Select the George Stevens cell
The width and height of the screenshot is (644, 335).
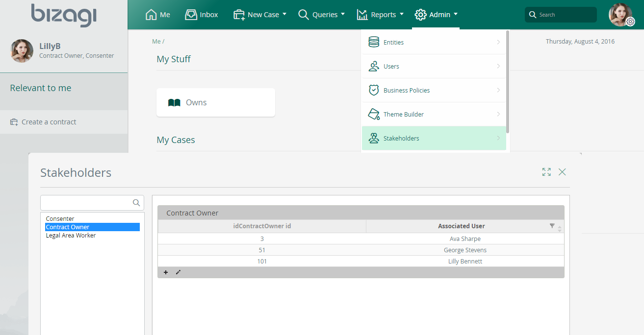coord(465,250)
